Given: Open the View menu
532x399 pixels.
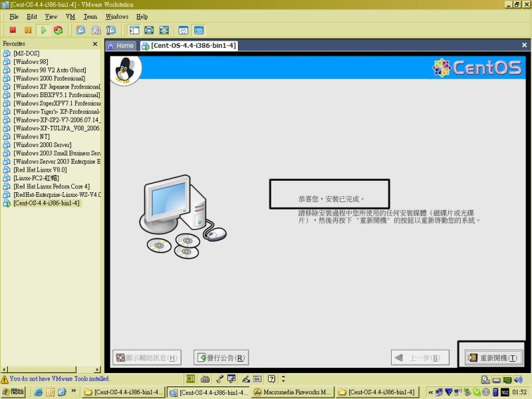Looking at the screenshot, I should 51,16.
